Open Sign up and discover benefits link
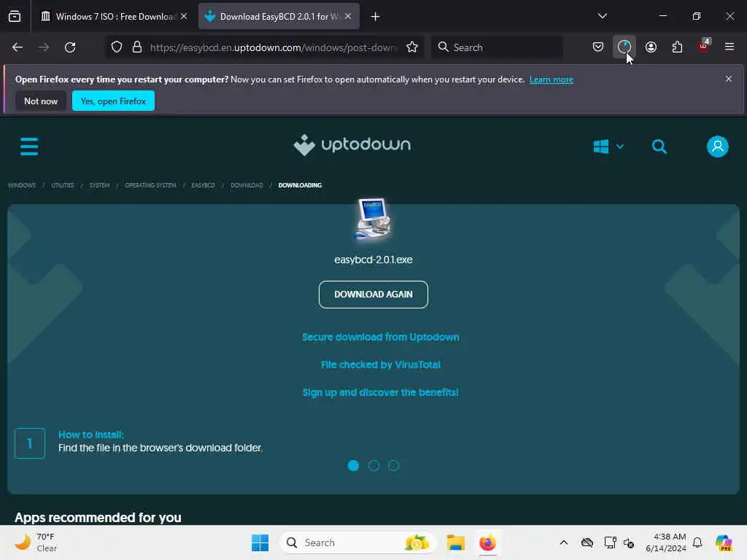The image size is (747, 560). coord(381,392)
